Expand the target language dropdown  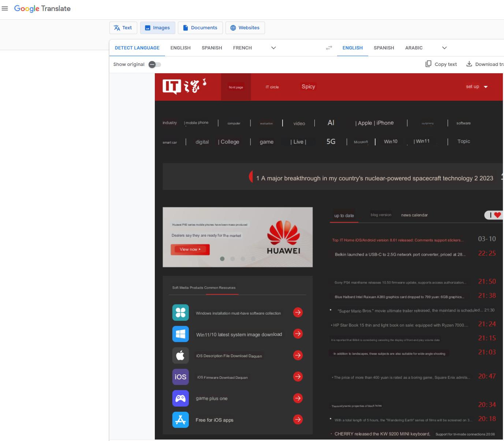(444, 48)
